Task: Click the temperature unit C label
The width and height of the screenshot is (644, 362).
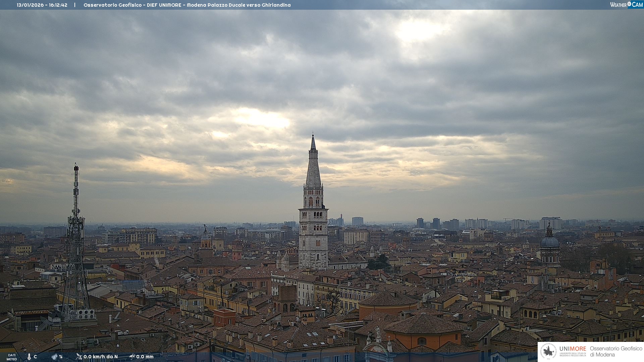Action: click(x=35, y=357)
